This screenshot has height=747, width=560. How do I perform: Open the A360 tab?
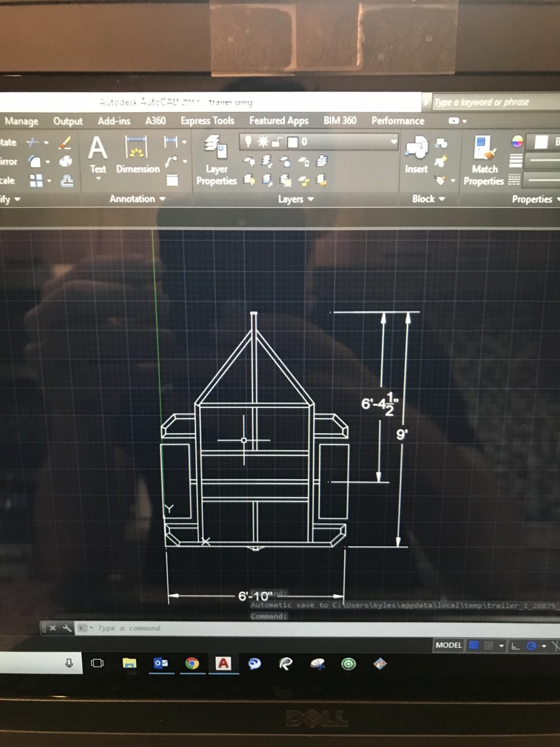[x=155, y=121]
